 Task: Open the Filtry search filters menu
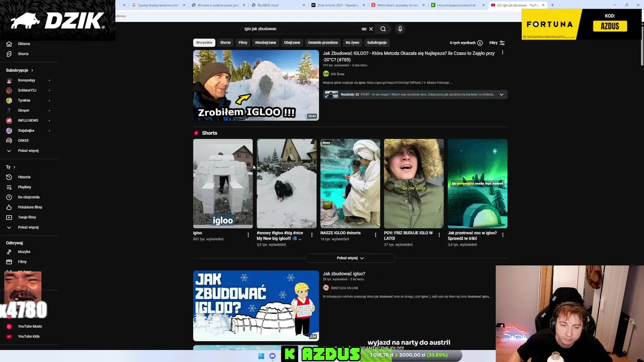pyautogui.click(x=497, y=43)
